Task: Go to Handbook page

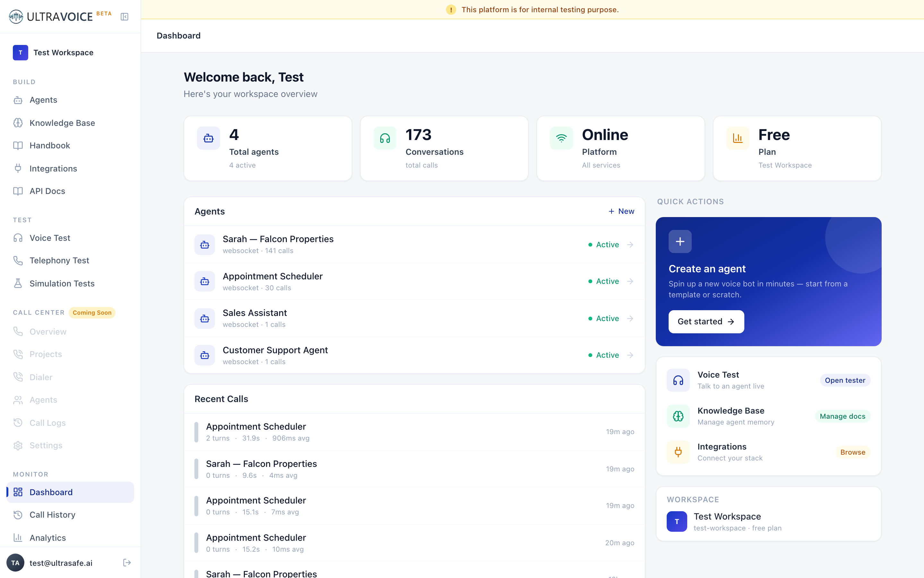Action: tap(70, 145)
